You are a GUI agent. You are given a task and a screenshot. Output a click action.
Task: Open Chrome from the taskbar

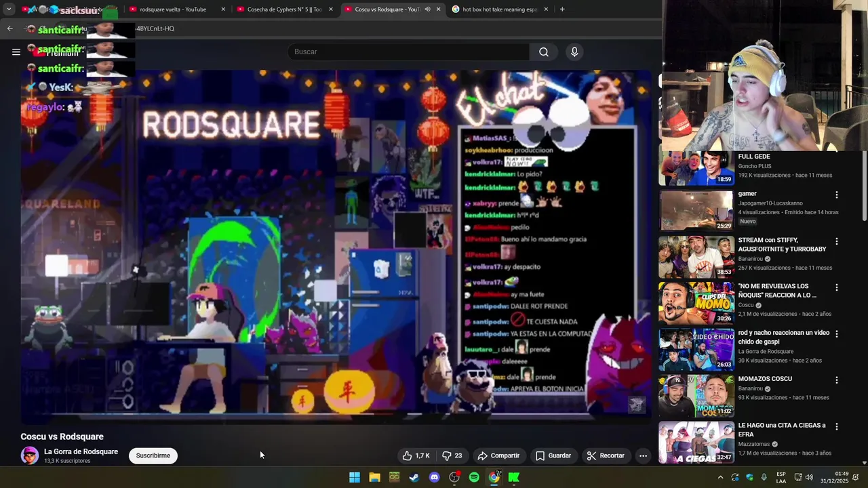point(494,477)
